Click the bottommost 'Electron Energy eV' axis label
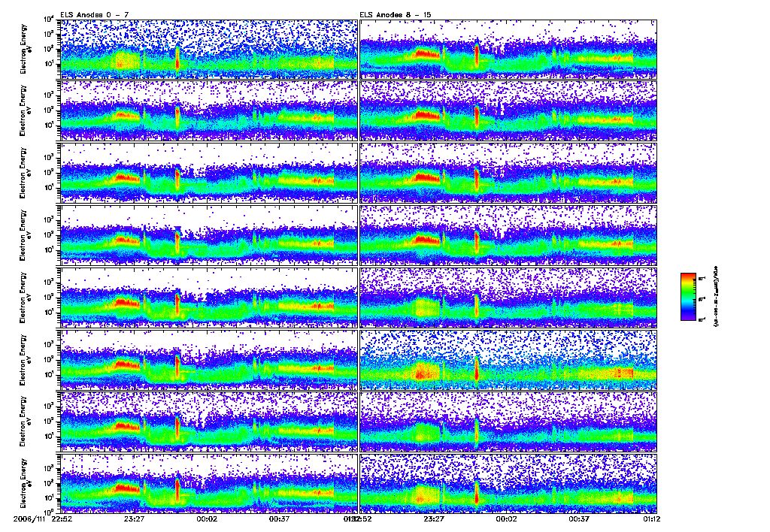 (x=25, y=483)
